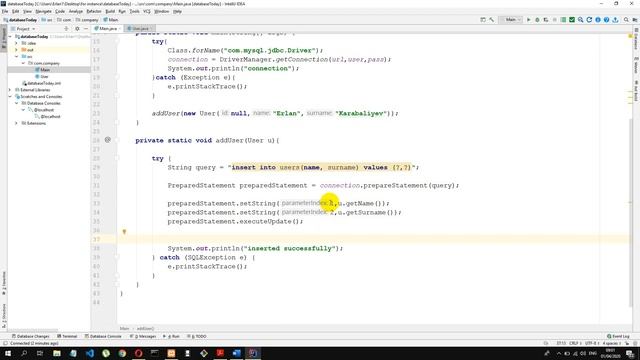Image resolution: width=640 pixels, height=360 pixels.
Task: Click the magnifier zoom icon in the toolbar
Action: [580, 20]
